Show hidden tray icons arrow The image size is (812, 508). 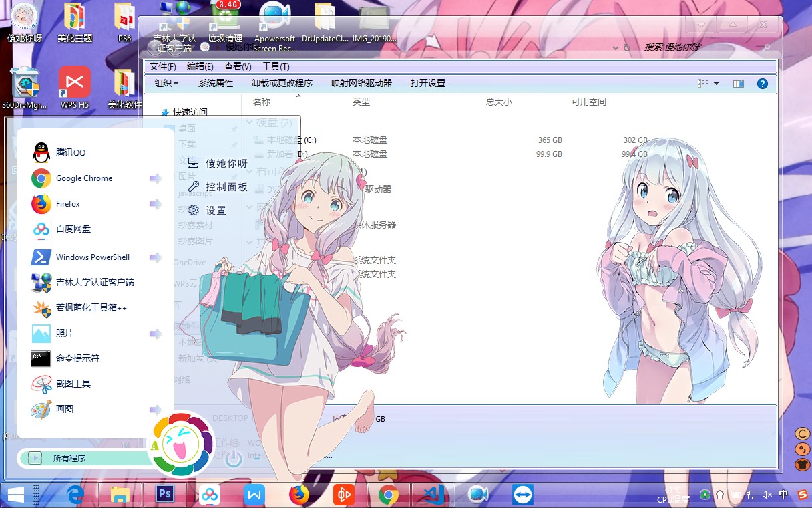coord(720,495)
